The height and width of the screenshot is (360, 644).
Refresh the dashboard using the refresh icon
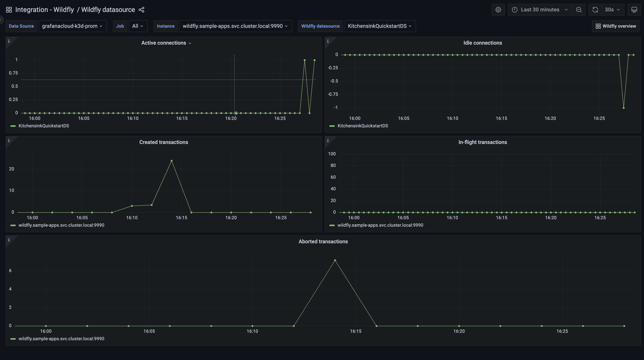[595, 10]
